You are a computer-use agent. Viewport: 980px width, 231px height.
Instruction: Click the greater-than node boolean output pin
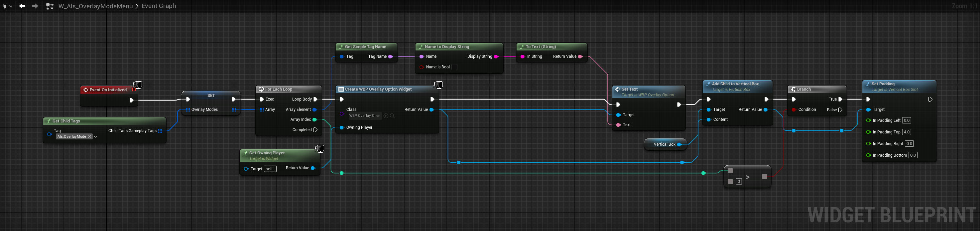tap(765, 177)
